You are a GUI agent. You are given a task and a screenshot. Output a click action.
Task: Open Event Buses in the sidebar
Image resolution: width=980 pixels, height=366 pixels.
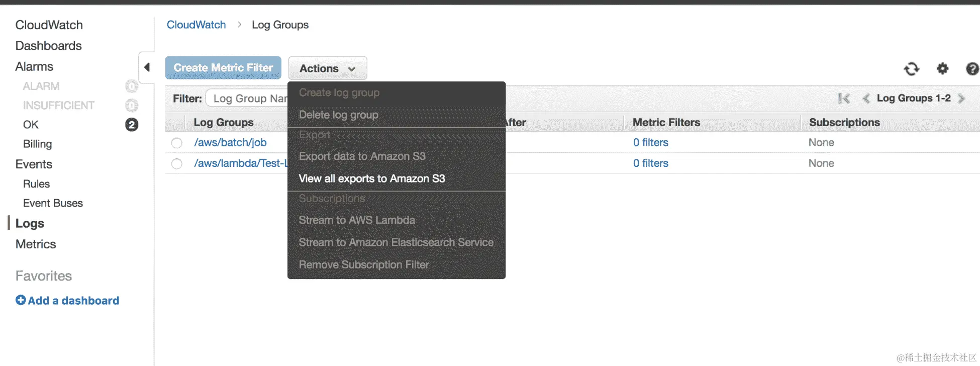click(53, 203)
